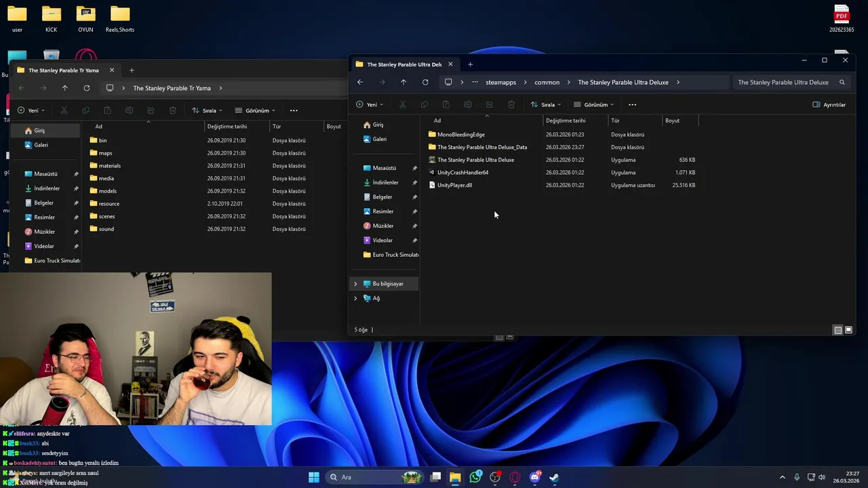Expand chevron after steamapps in address bar

click(525, 82)
